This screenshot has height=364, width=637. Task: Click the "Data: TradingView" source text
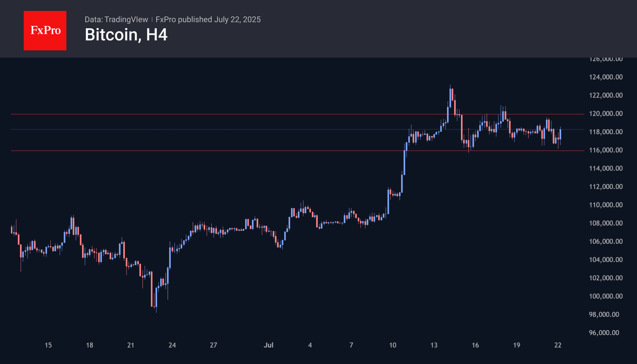coord(116,19)
